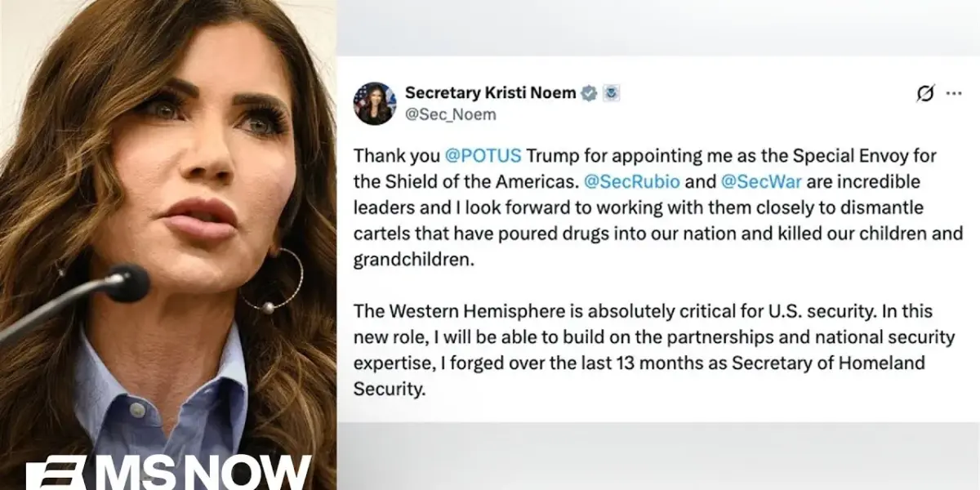The width and height of the screenshot is (980, 490).
Task: Open the three-dot more options menu
Action: click(x=953, y=94)
